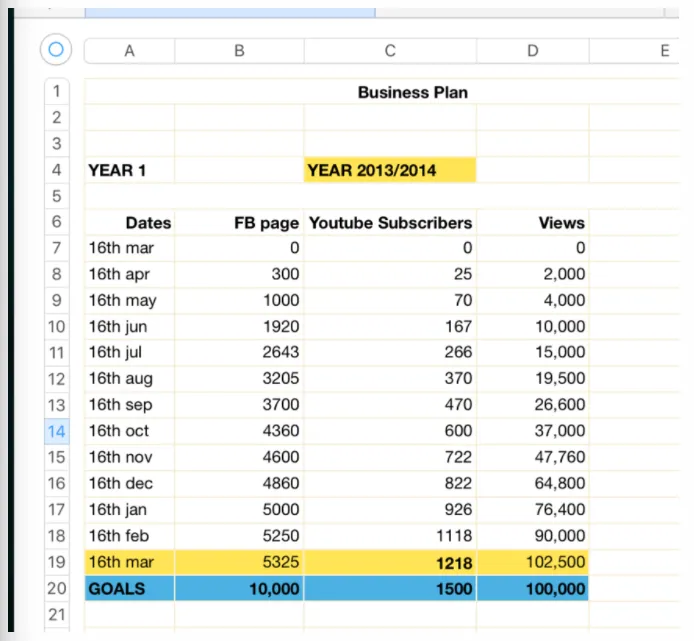Select column D header
Image resolution: width=694 pixels, height=641 pixels.
pos(533,51)
